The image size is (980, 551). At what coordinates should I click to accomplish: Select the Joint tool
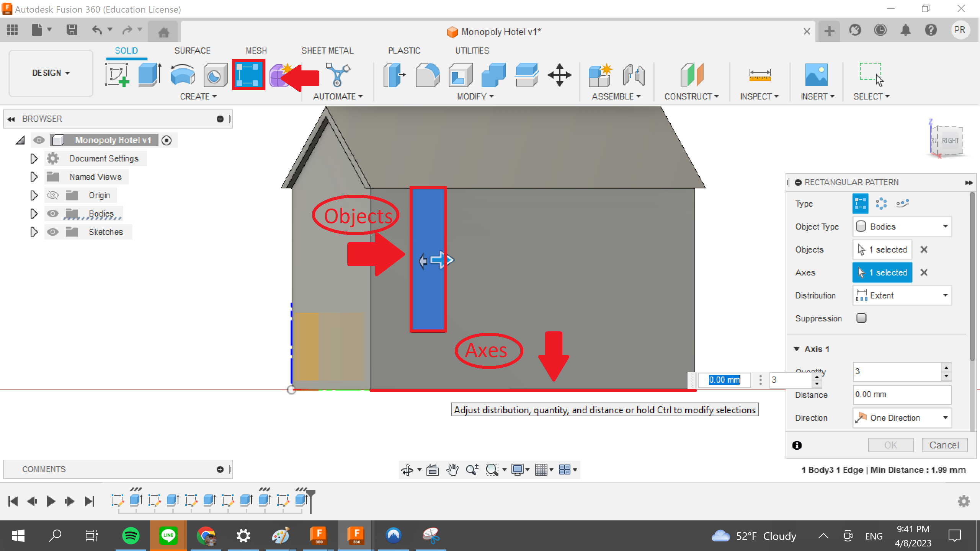(x=634, y=75)
